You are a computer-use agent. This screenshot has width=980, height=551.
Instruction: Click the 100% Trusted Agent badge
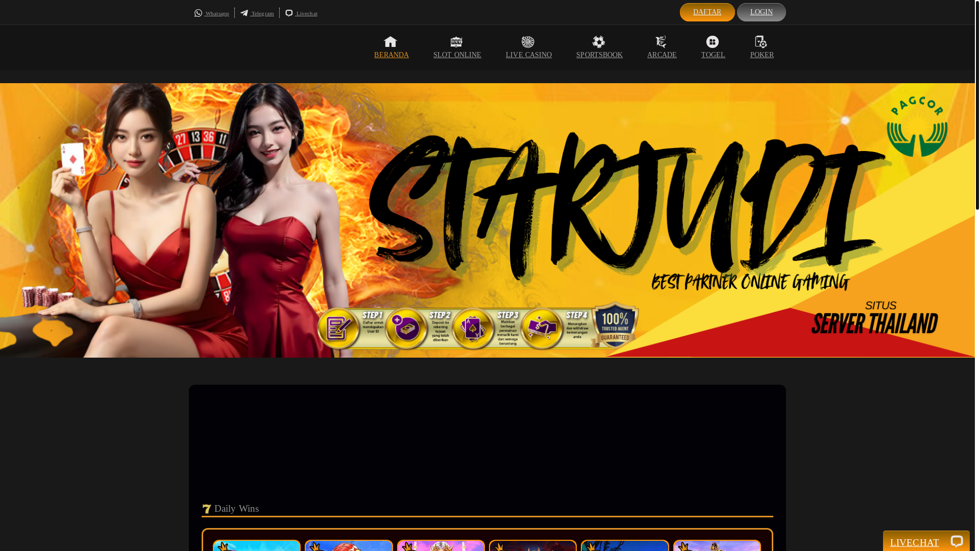pos(615,325)
